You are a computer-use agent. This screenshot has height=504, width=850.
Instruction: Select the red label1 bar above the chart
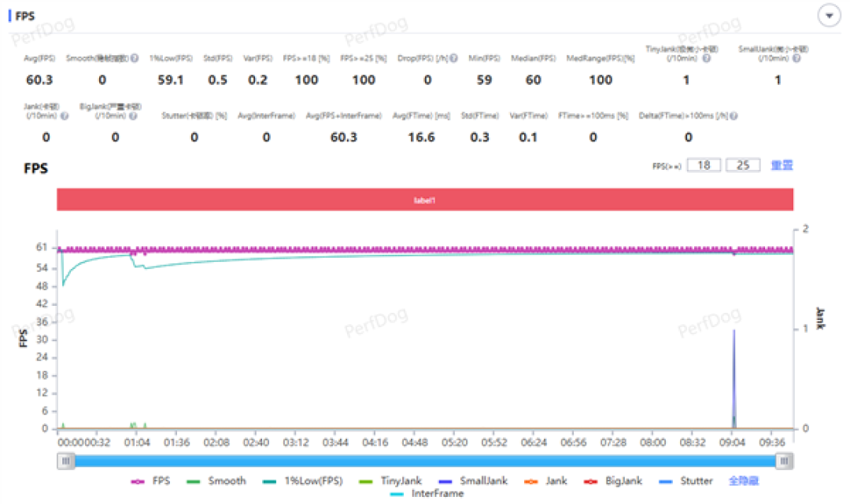(x=425, y=200)
